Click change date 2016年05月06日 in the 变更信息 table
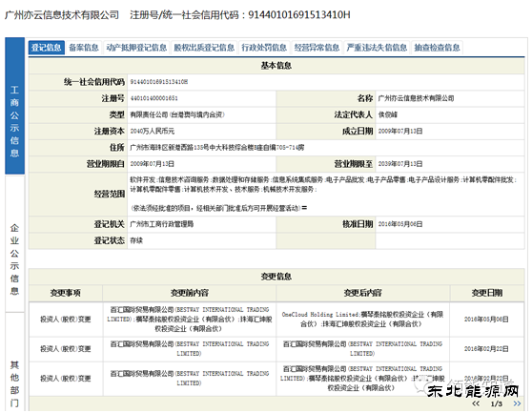 point(486,320)
